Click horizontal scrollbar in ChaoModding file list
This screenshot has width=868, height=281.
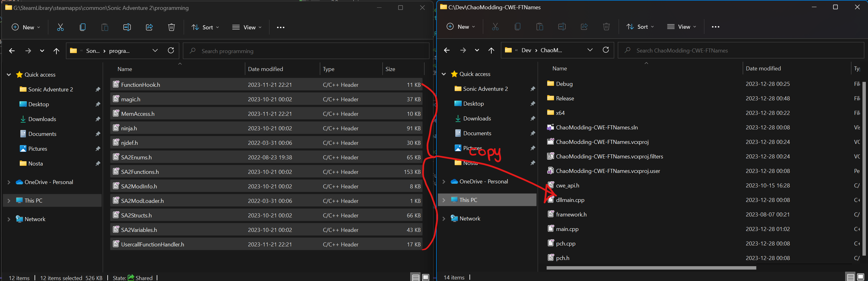[x=651, y=268]
